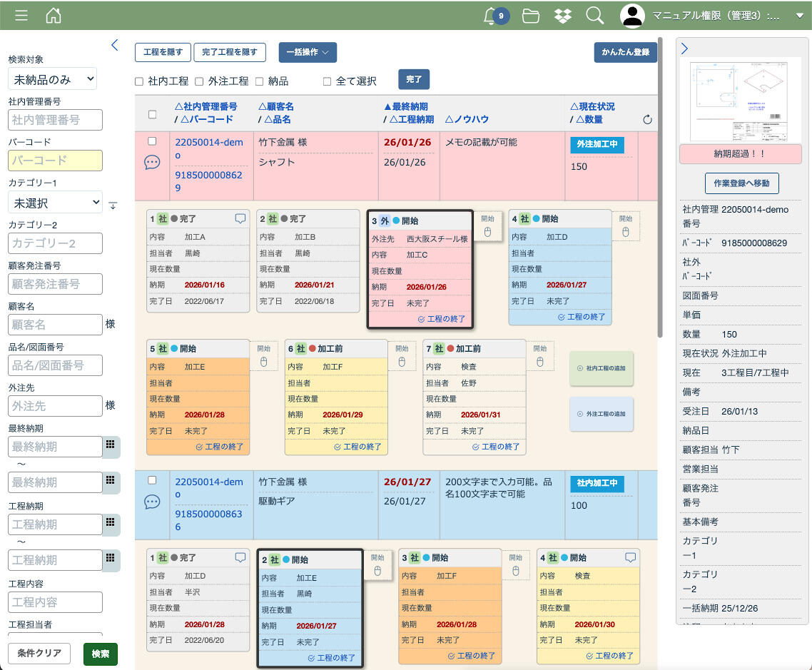This screenshot has width=812, height=670.
Task: Open the 検索対象 dropdown showing 未納品のみ
Action: 52,79
